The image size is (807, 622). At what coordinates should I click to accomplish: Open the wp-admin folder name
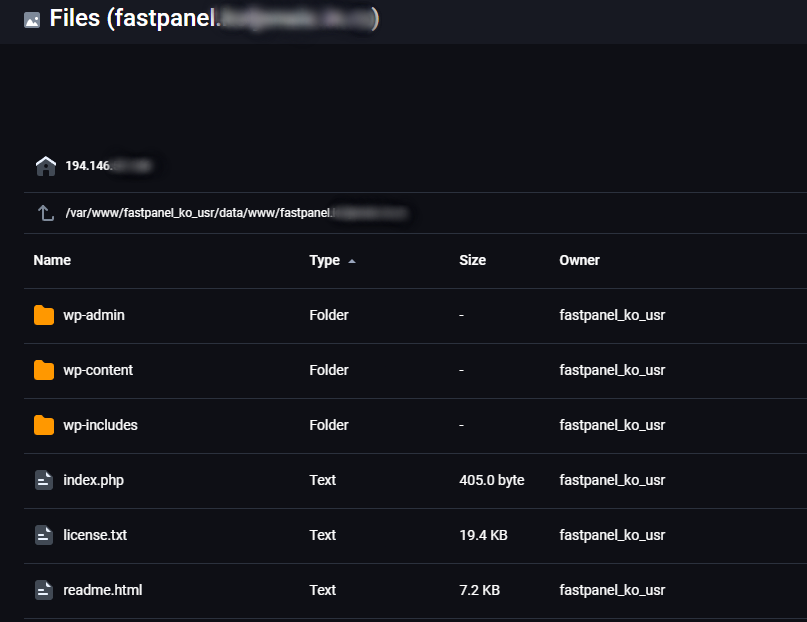(94, 315)
